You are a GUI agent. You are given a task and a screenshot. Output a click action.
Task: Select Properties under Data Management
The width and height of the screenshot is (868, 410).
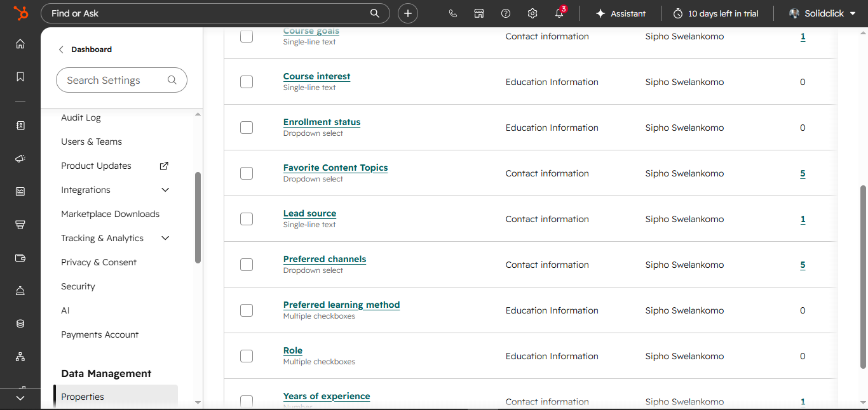click(116, 397)
